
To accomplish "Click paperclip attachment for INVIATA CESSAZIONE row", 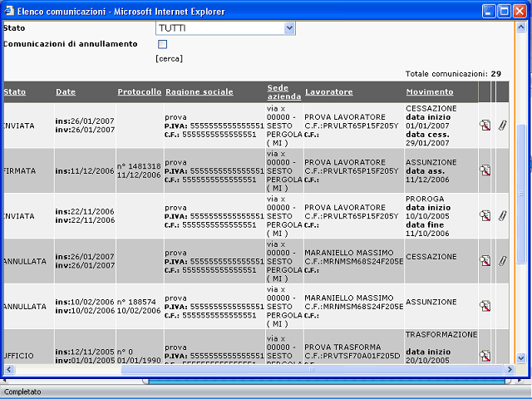I will pos(502,126).
